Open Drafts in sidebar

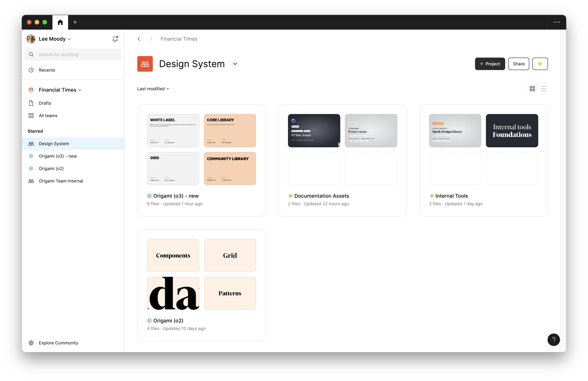point(73,103)
